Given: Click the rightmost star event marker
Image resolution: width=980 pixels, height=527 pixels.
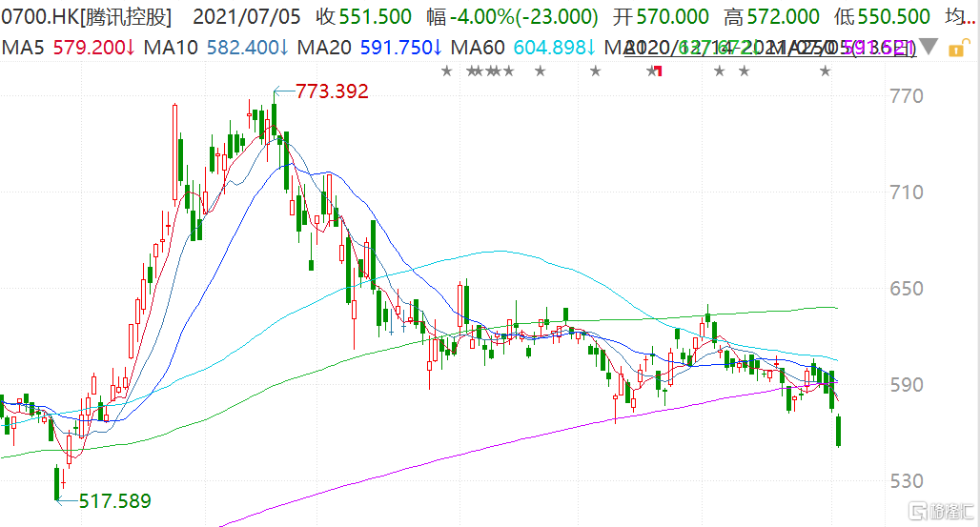Looking at the screenshot, I should click(825, 71).
